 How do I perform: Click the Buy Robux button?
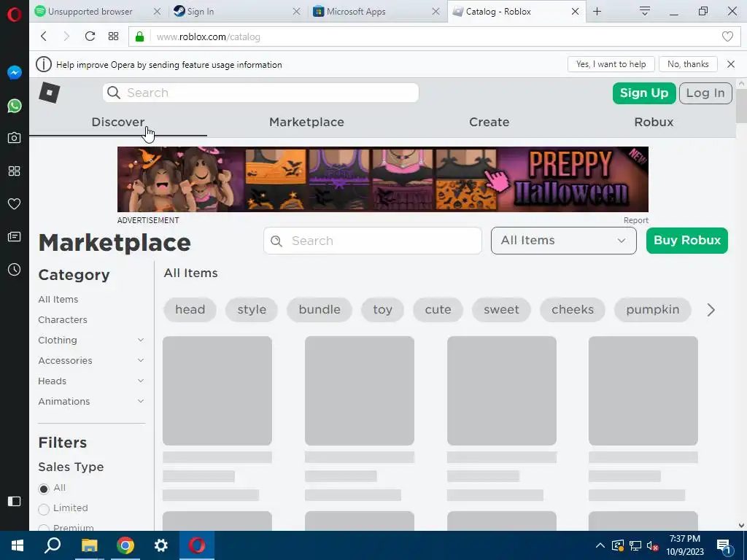687,241
